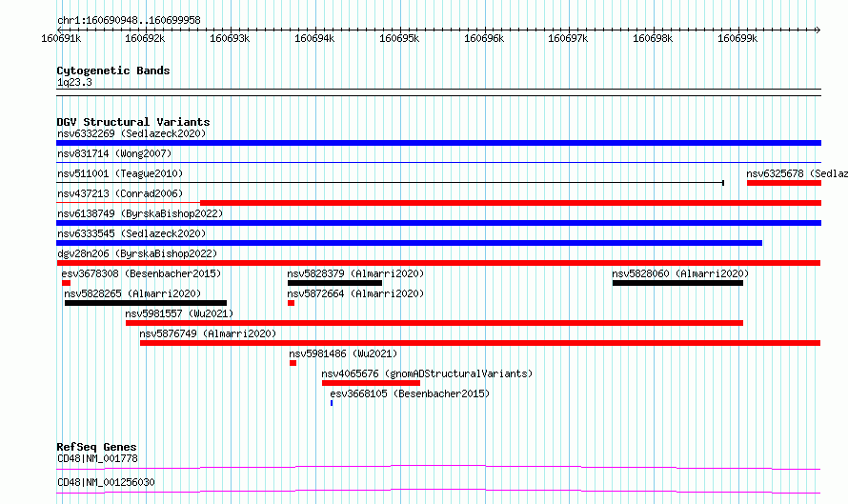Viewport: 848px width, 504px height.
Task: Open the CD48|NM_001256030 gene label
Action: [106, 482]
